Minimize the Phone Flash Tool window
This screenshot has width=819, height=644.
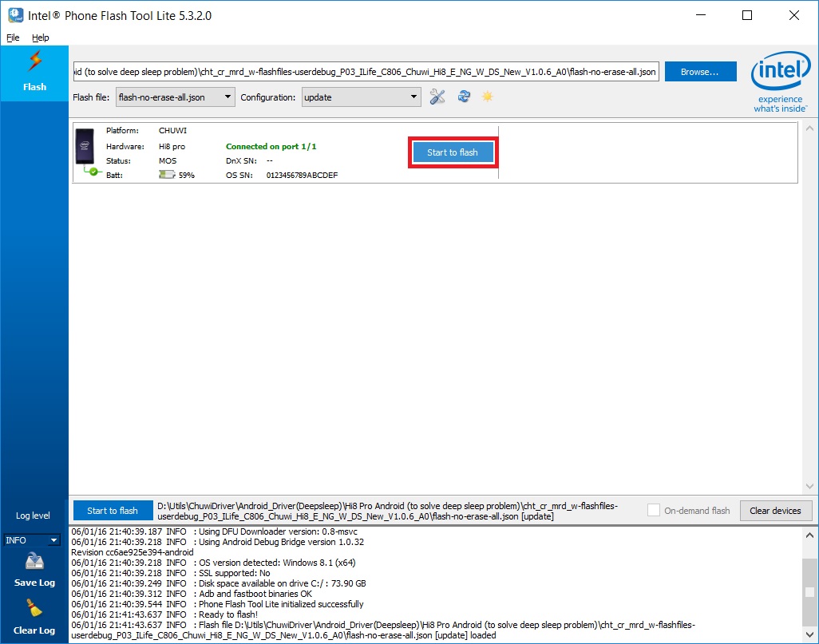click(701, 15)
